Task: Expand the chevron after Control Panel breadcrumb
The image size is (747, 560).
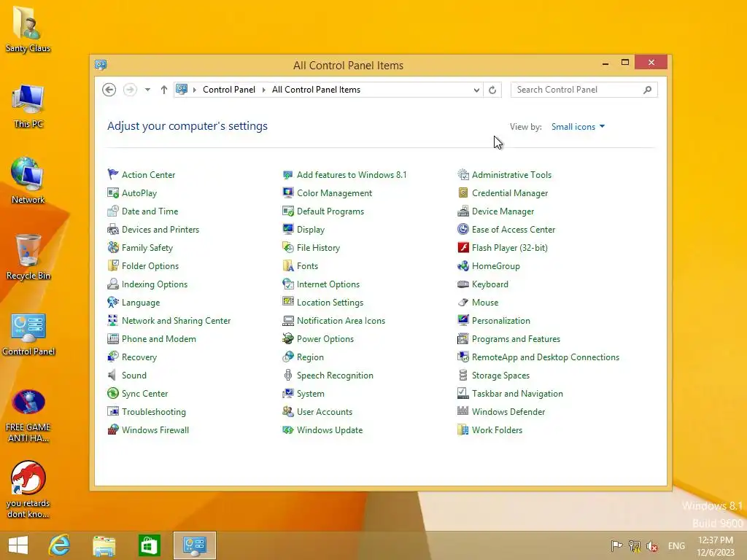Action: (x=263, y=90)
